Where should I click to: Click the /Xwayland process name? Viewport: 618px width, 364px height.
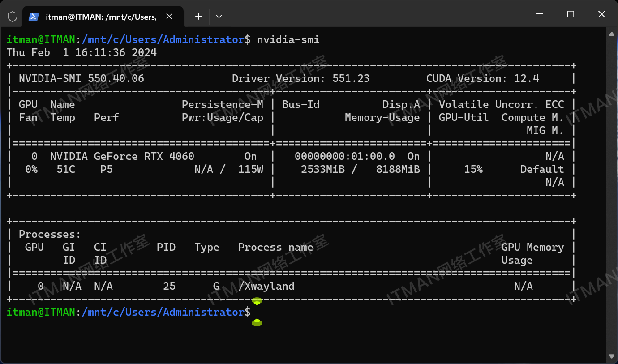266,286
